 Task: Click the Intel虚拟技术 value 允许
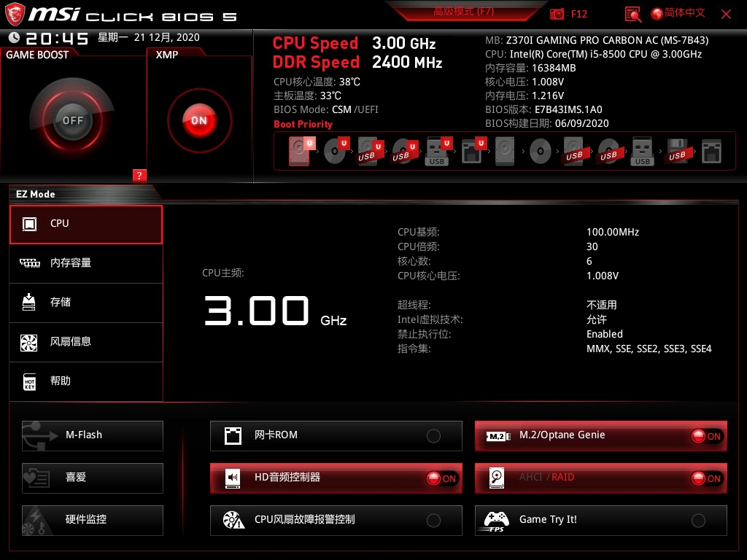click(597, 319)
